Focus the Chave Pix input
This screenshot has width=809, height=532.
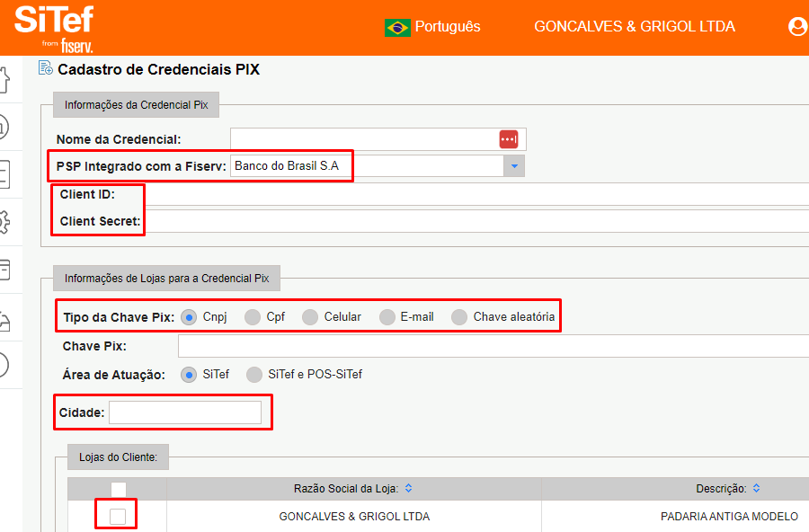point(493,346)
